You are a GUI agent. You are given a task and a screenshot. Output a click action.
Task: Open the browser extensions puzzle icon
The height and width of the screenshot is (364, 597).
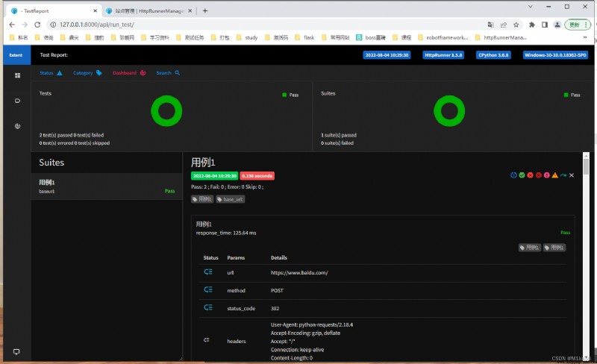pyautogui.click(x=532, y=25)
